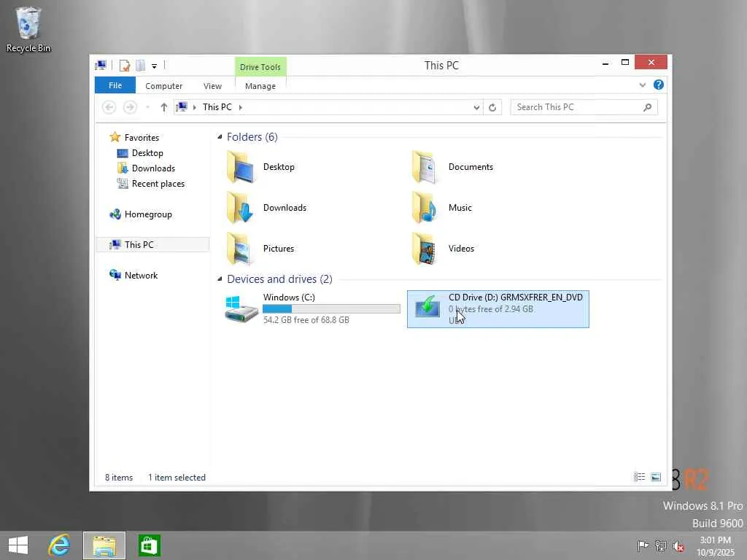Click This PC in the address bar
The image size is (747, 560).
pos(217,107)
